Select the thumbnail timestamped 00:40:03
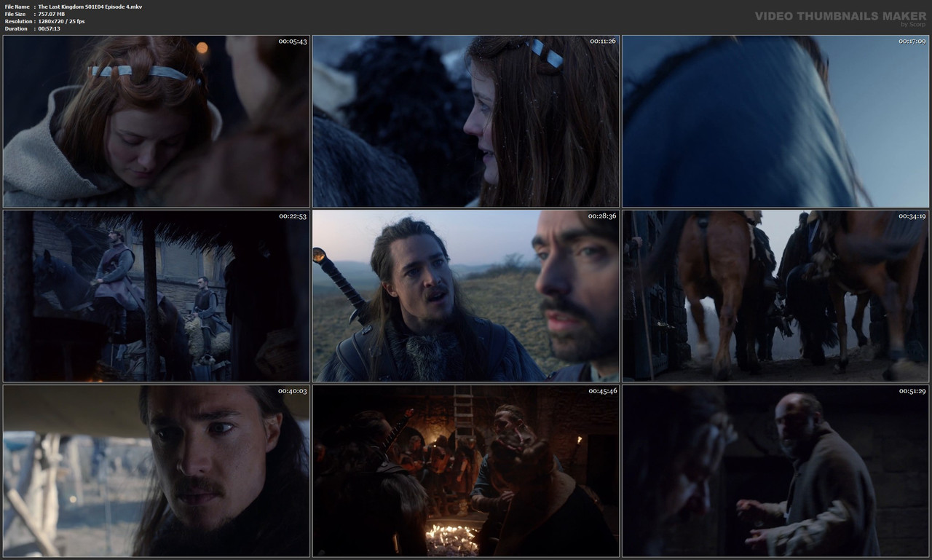The image size is (932, 560). point(156,471)
